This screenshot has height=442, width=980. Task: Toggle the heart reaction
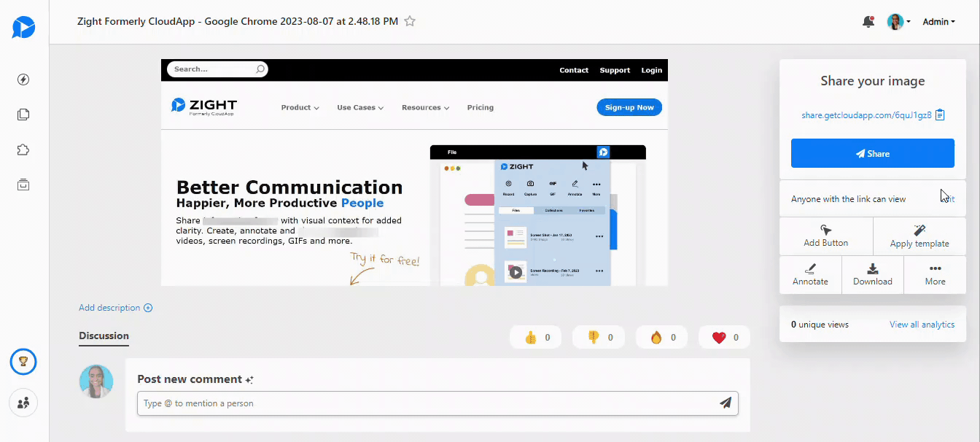pyautogui.click(x=724, y=338)
